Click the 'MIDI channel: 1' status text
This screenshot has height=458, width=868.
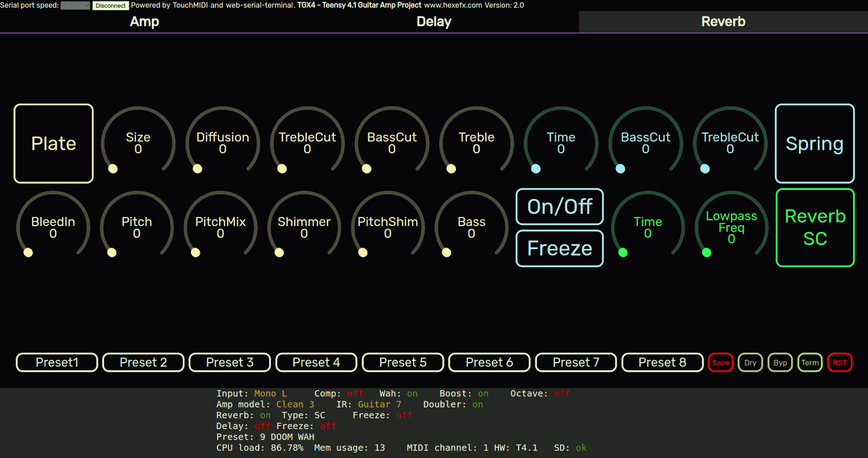pos(448,448)
